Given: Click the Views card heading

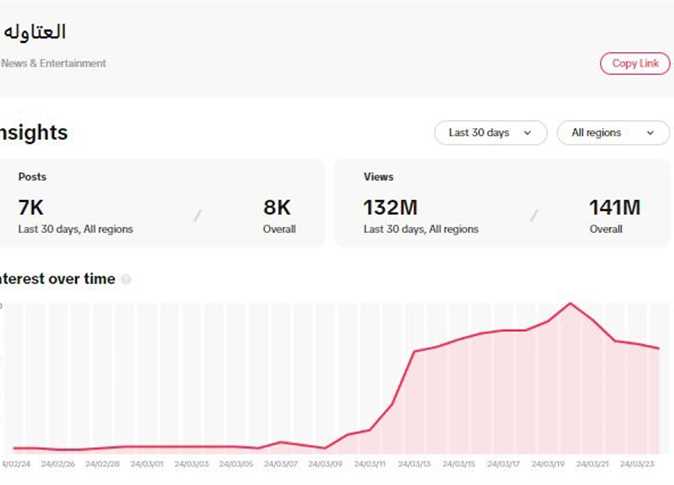Looking at the screenshot, I should point(378,177).
